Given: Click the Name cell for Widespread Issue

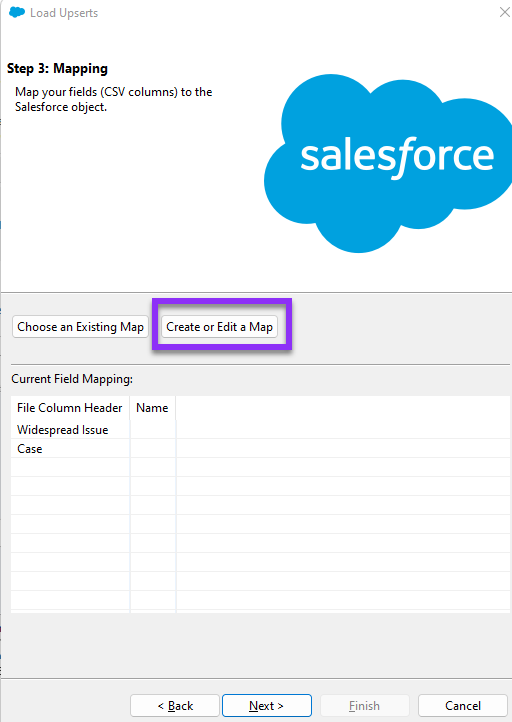Looking at the screenshot, I should pyautogui.click(x=153, y=430).
